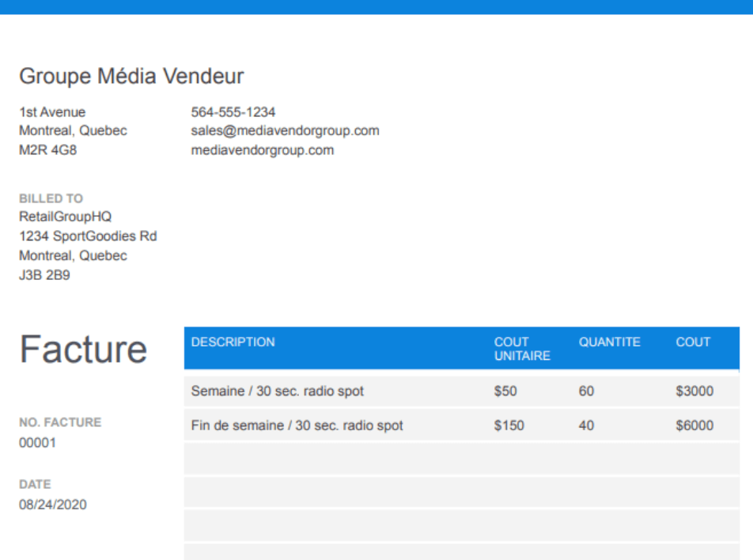
Task: Select the $6000 cost value
Action: click(694, 426)
